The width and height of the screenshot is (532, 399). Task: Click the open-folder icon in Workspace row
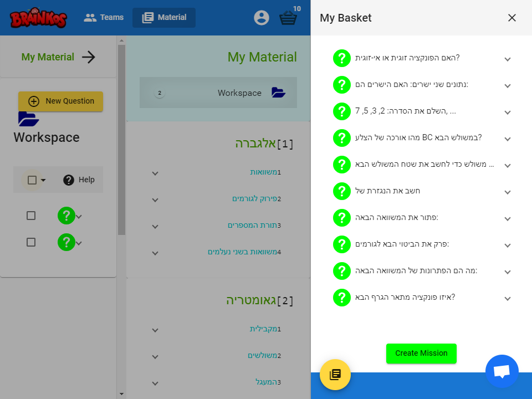point(279,93)
